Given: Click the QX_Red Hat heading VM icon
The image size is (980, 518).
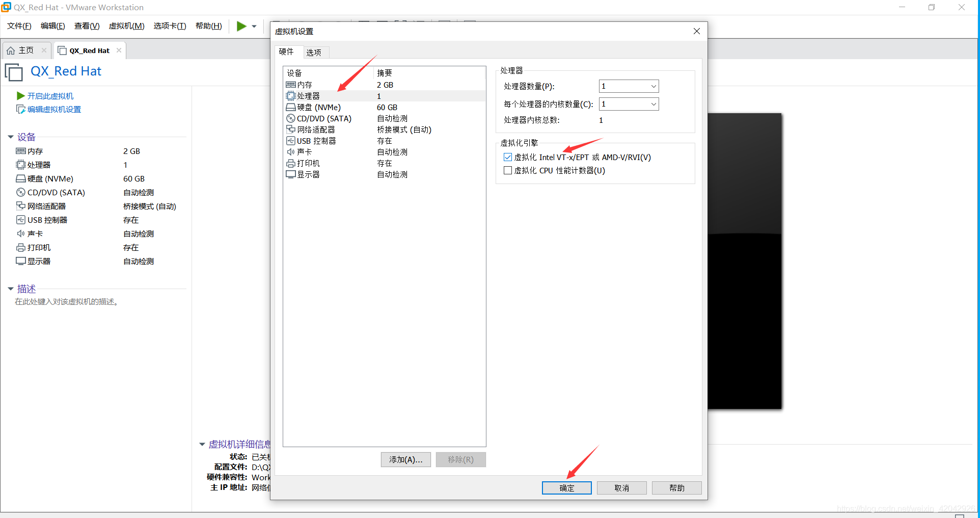Looking at the screenshot, I should [x=14, y=72].
